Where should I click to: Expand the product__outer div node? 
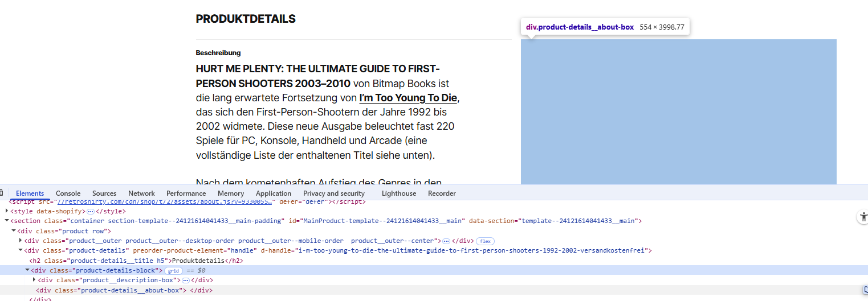pos(21,241)
